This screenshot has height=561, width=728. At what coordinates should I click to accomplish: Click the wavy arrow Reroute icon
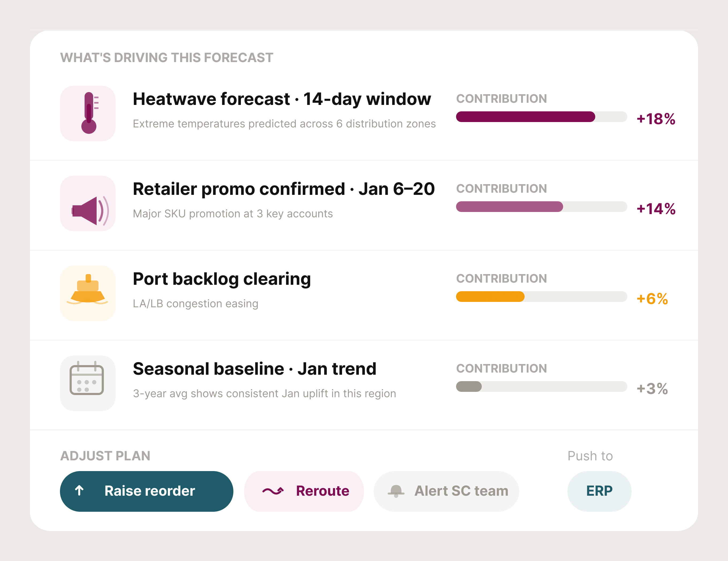click(273, 491)
